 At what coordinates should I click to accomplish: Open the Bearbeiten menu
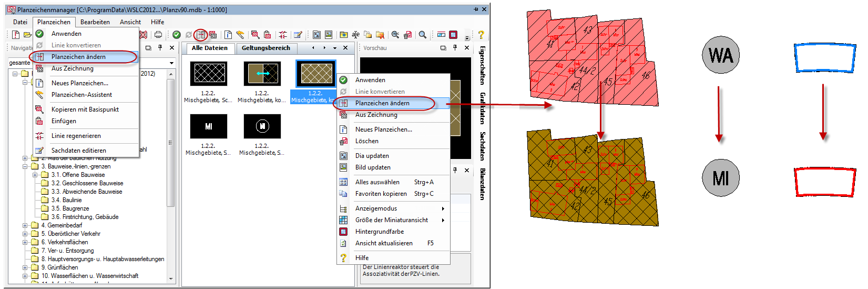(x=95, y=22)
